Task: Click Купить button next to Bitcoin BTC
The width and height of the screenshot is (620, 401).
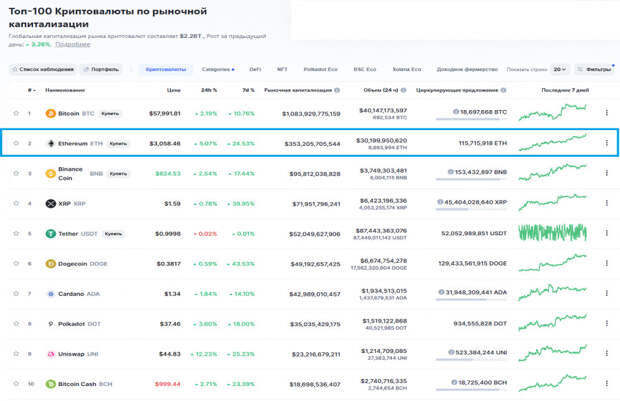Action: (110, 113)
